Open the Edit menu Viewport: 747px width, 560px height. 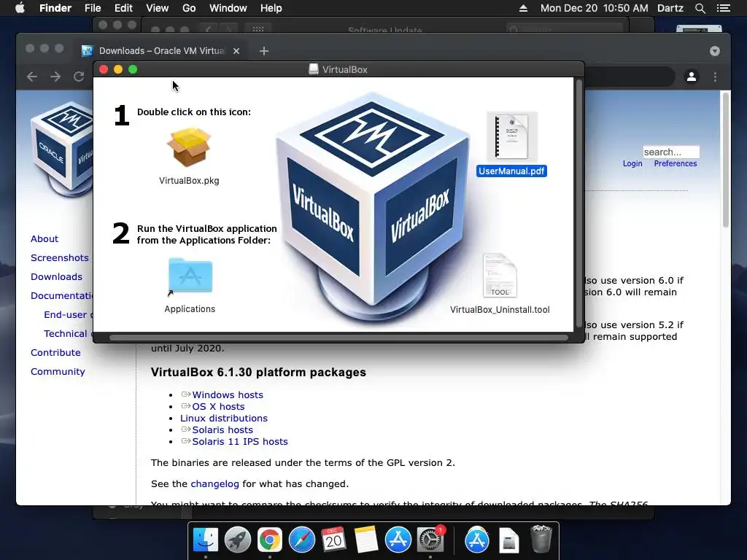[x=123, y=8]
